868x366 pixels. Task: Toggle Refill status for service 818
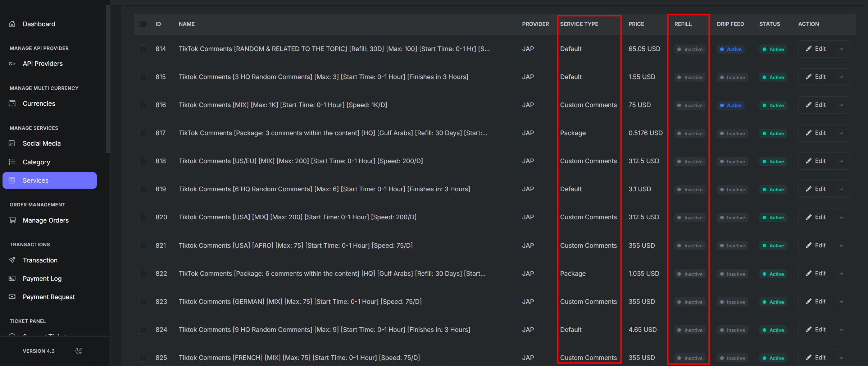pyautogui.click(x=690, y=161)
